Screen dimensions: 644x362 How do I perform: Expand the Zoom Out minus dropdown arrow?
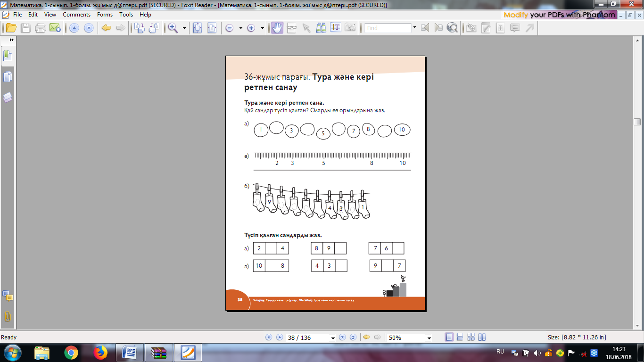tap(240, 28)
